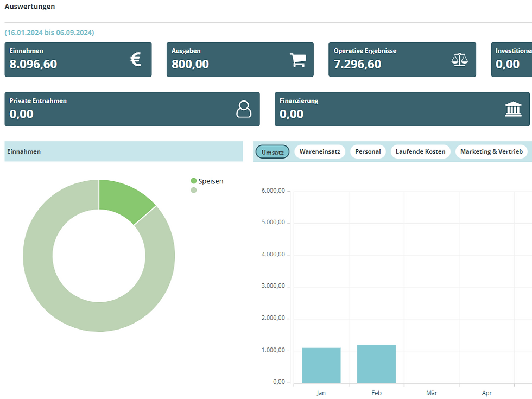The width and height of the screenshot is (532, 399).
Task: Click the shopping cart icon on the Ausgaben card
Action: (x=298, y=60)
